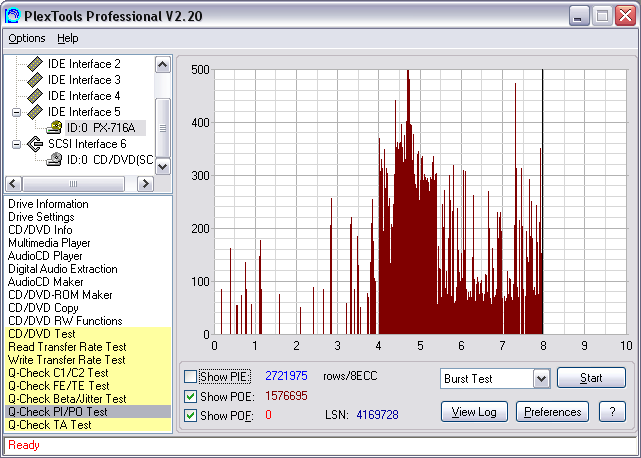Screen dimensions: 641x458
Task: Click the CD/DVD(SC drive icon
Action: [54, 159]
